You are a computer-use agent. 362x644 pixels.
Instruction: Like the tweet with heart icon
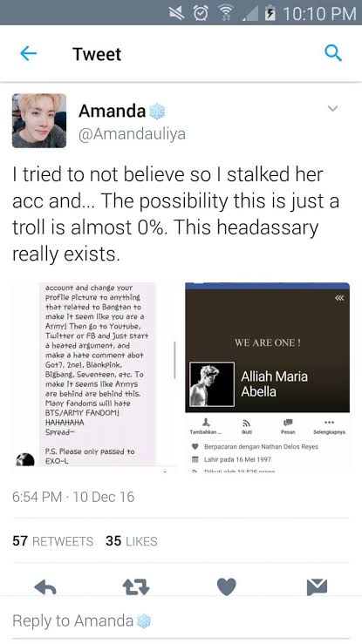227,586
